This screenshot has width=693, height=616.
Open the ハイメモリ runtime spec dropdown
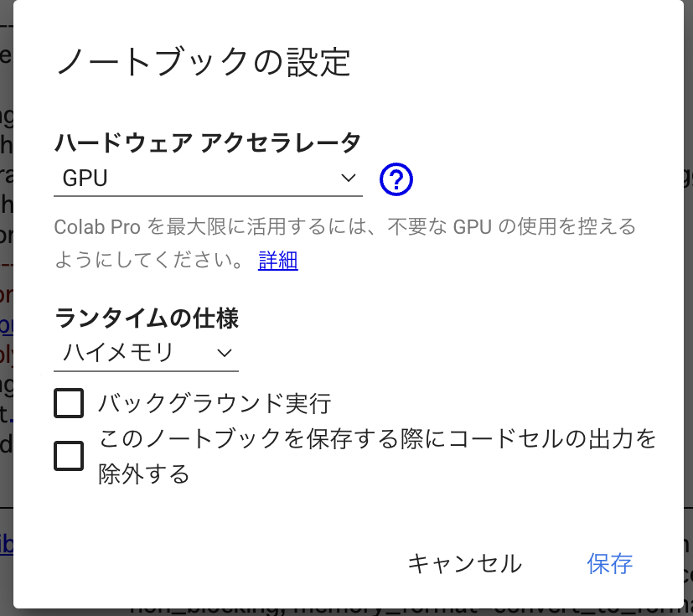147,354
